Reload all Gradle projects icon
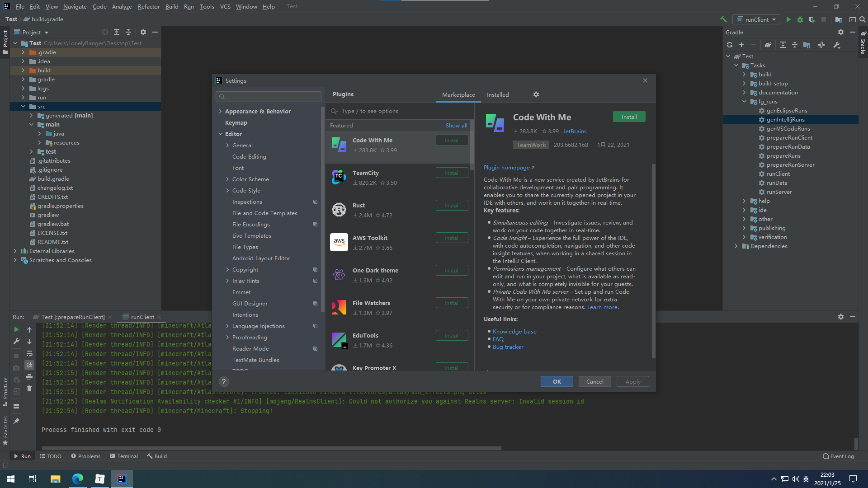The image size is (868, 488). coord(730,45)
